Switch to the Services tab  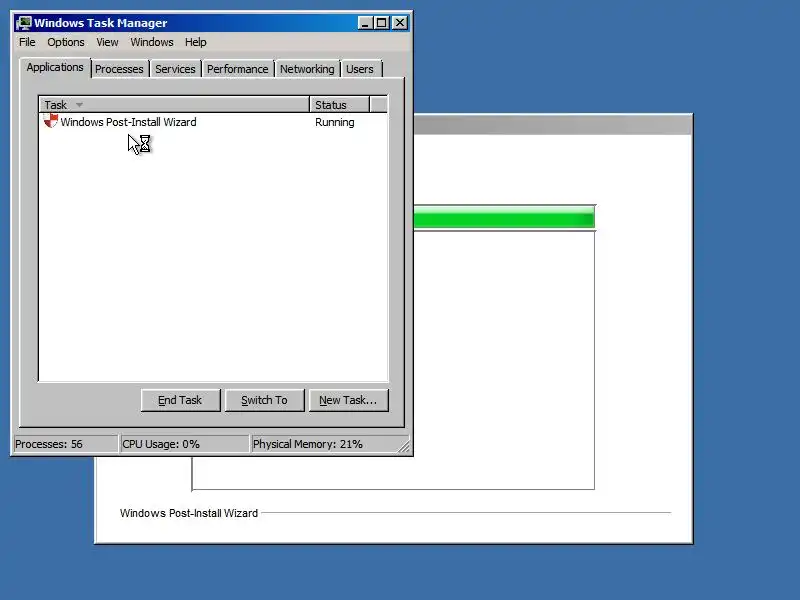pyautogui.click(x=175, y=69)
